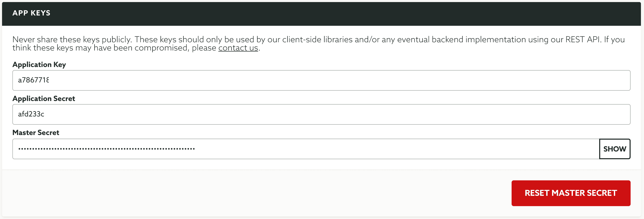Click the hidden dots in Master Secret
The image size is (644, 219).
[x=106, y=149]
